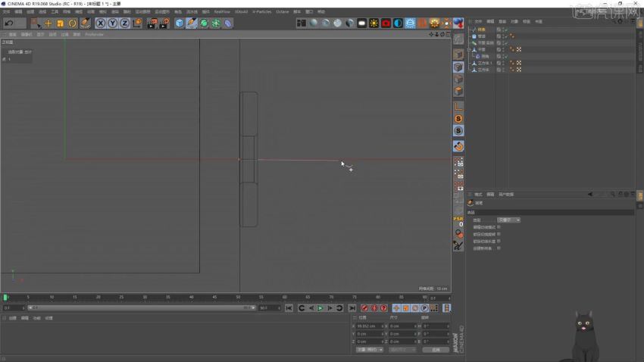Open the object coordinate mode dropdown
Viewport: 644px width, 362px height.
pyautogui.click(x=369, y=350)
